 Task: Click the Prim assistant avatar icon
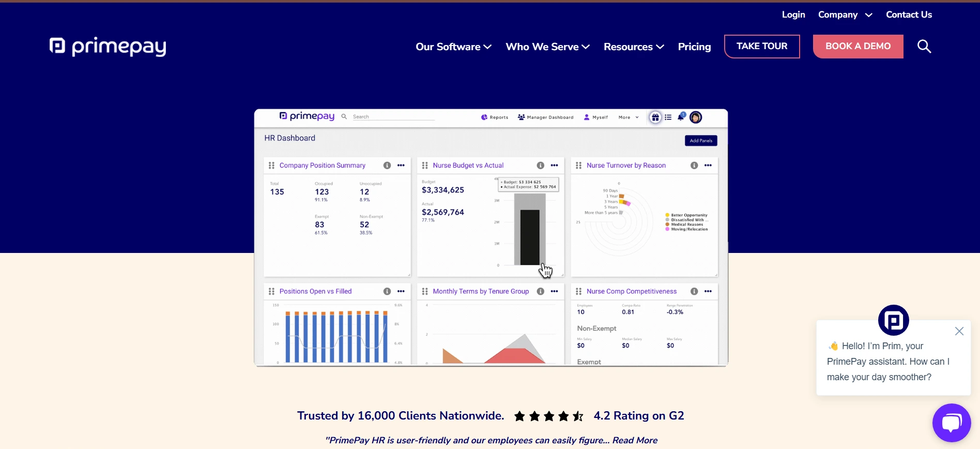(894, 320)
